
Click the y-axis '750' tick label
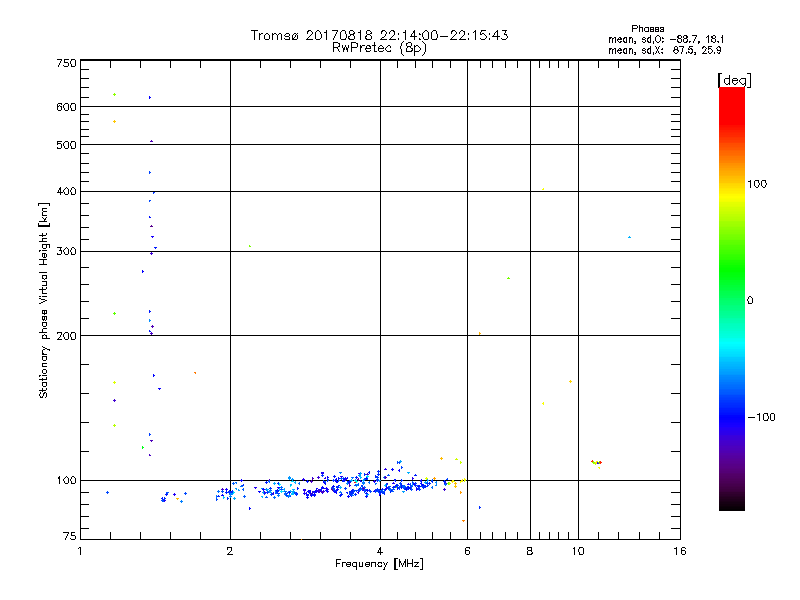66,63
